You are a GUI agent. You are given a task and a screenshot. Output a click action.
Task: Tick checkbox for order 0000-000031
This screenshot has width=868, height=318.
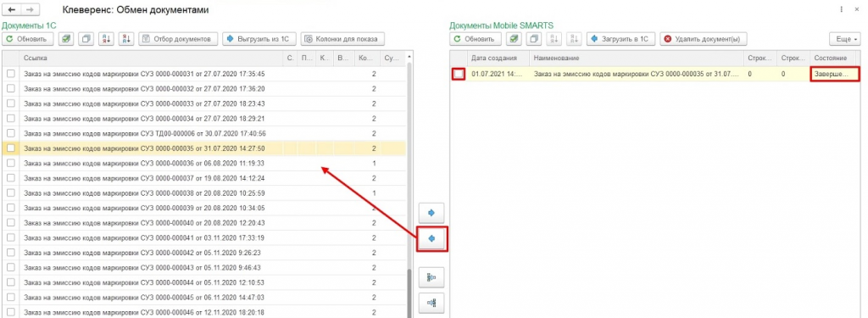[x=10, y=74]
